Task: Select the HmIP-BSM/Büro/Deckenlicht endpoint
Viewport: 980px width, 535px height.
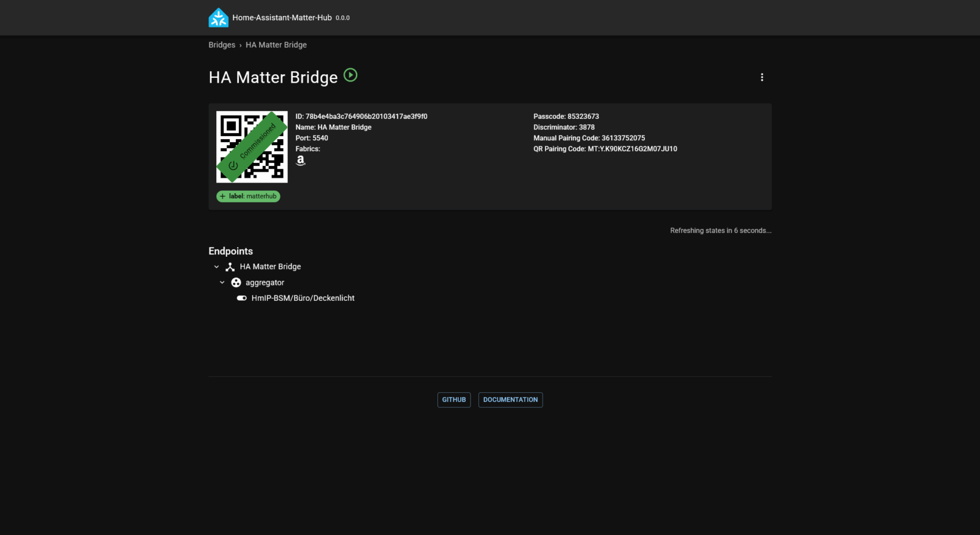Action: pos(303,298)
